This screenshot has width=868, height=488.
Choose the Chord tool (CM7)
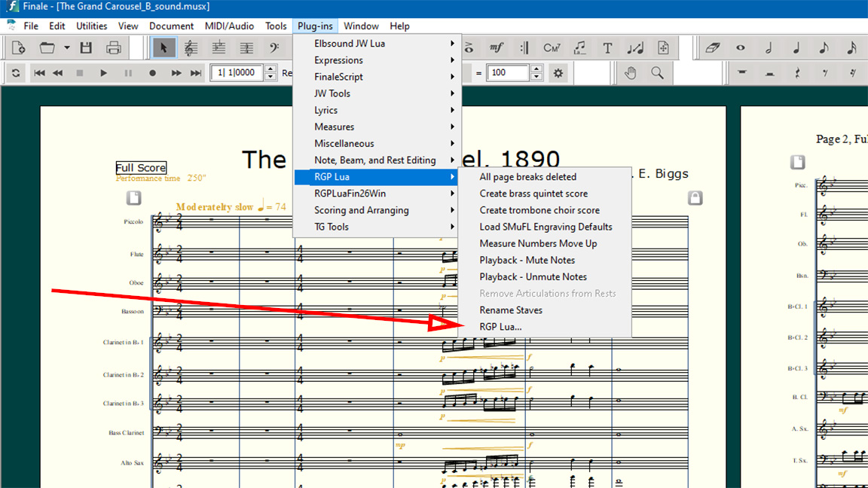coord(552,48)
